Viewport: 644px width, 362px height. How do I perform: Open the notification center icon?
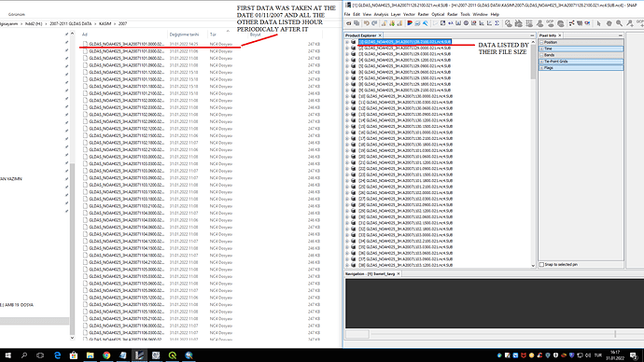click(634, 355)
